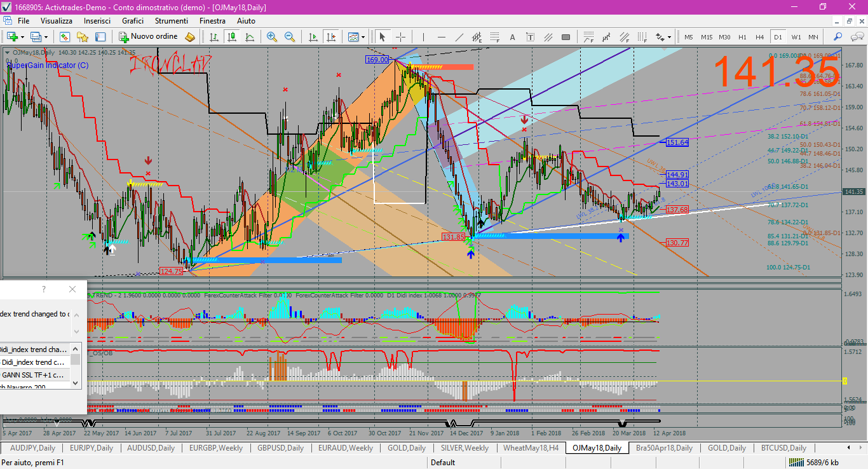Click alert list scroll-down arrow
Screen dimensions: 868x469
(76, 383)
